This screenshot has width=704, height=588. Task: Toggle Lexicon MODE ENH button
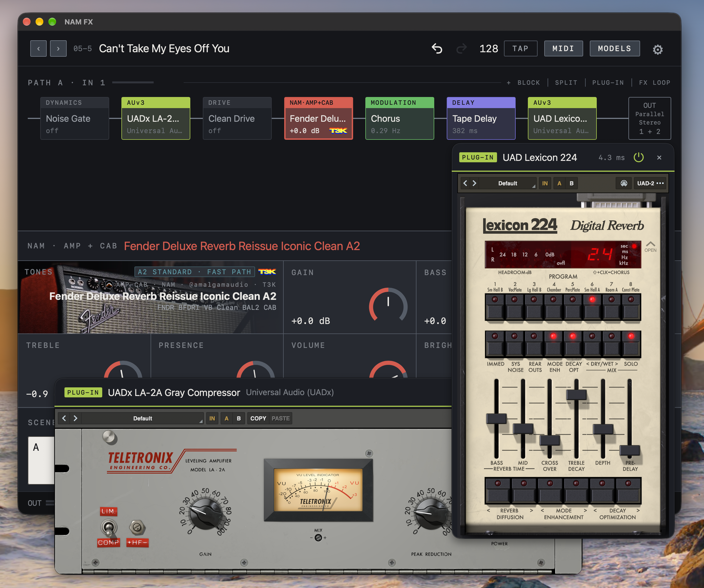click(553, 344)
